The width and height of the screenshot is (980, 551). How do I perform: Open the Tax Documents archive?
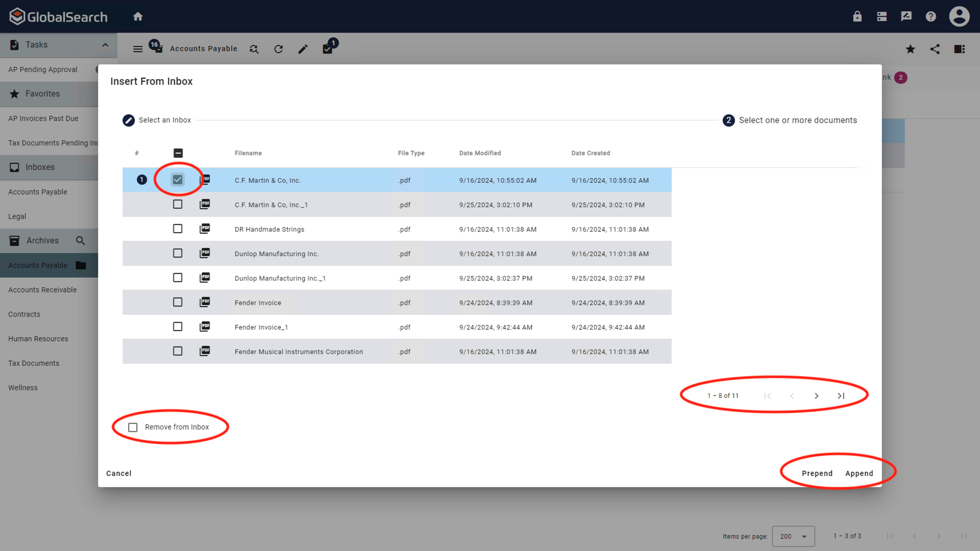click(34, 363)
